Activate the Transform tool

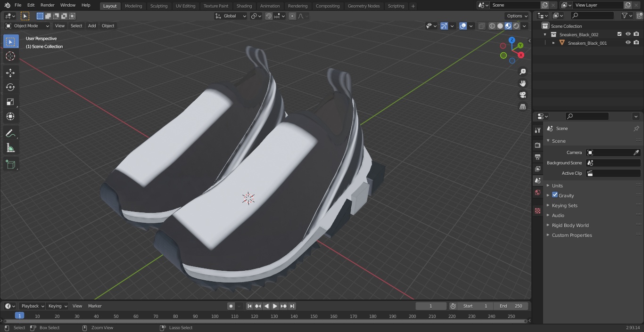tap(10, 116)
